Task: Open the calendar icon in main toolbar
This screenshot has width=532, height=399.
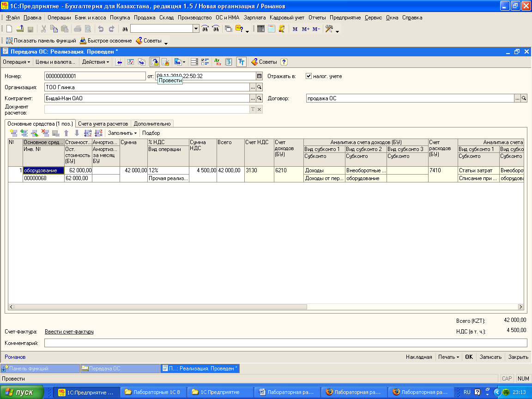Action: click(x=271, y=29)
